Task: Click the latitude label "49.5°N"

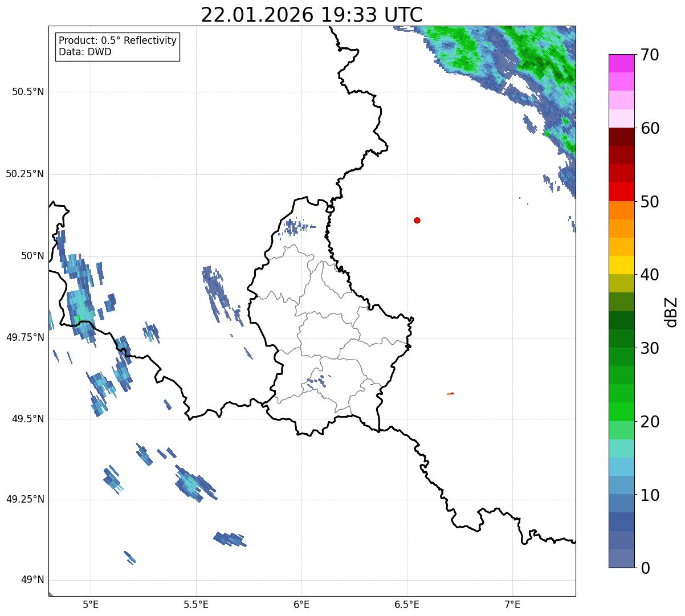Action: click(x=28, y=419)
